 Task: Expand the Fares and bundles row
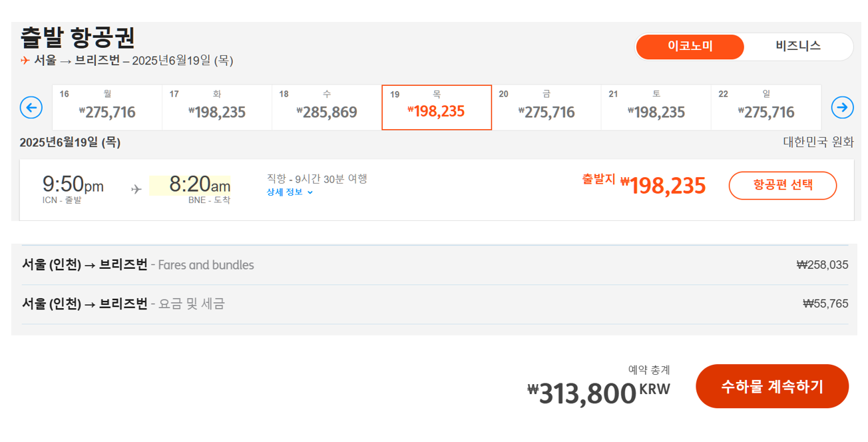click(435, 265)
